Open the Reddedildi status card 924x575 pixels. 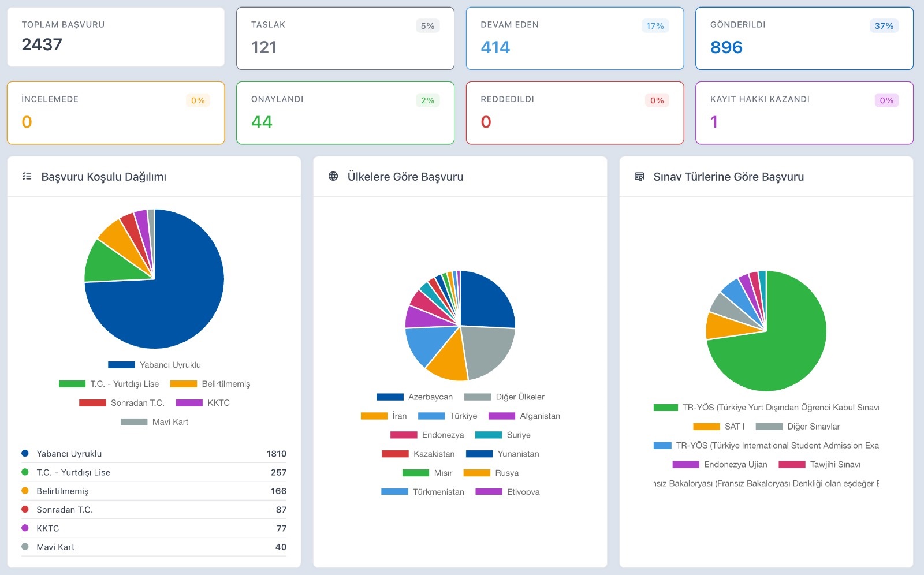click(x=575, y=113)
